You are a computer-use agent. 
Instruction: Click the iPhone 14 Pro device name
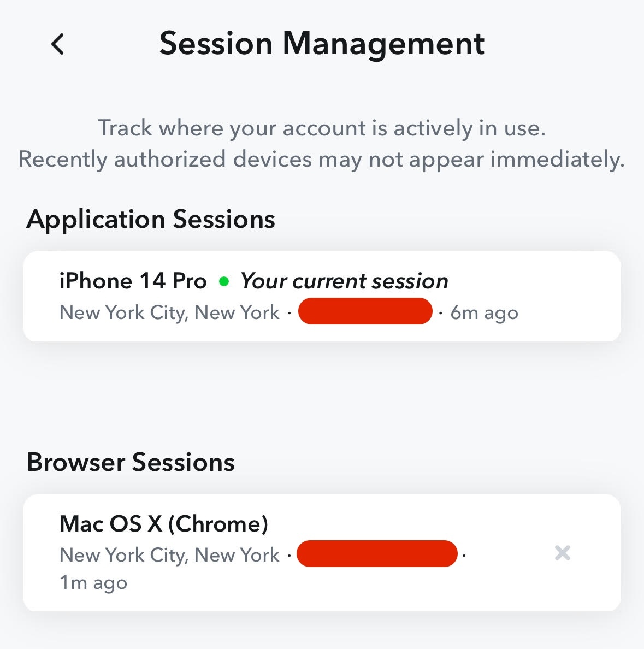click(132, 280)
